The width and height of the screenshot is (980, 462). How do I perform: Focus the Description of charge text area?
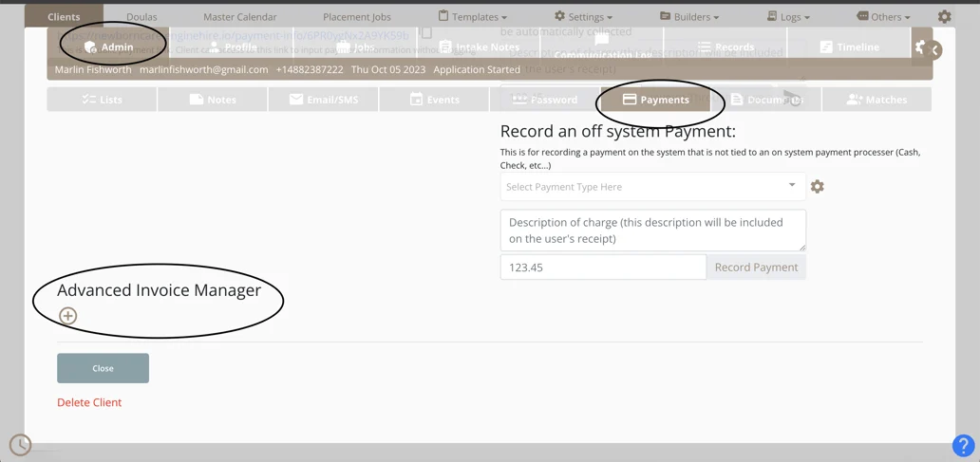point(653,231)
